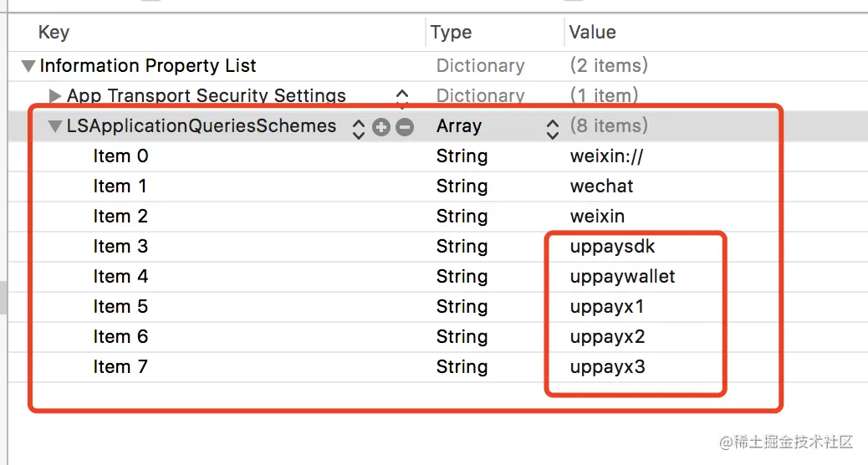Screen dimensions: 868x465
Task: Select the Item 2 row
Action: [x=120, y=217]
